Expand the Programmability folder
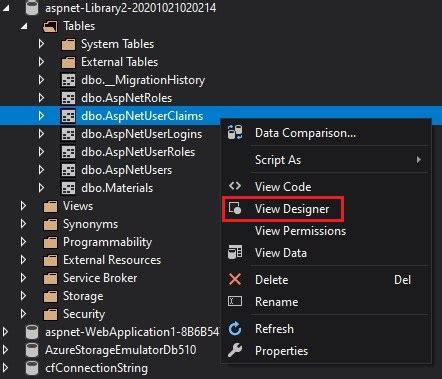442x379 pixels. tap(23, 242)
